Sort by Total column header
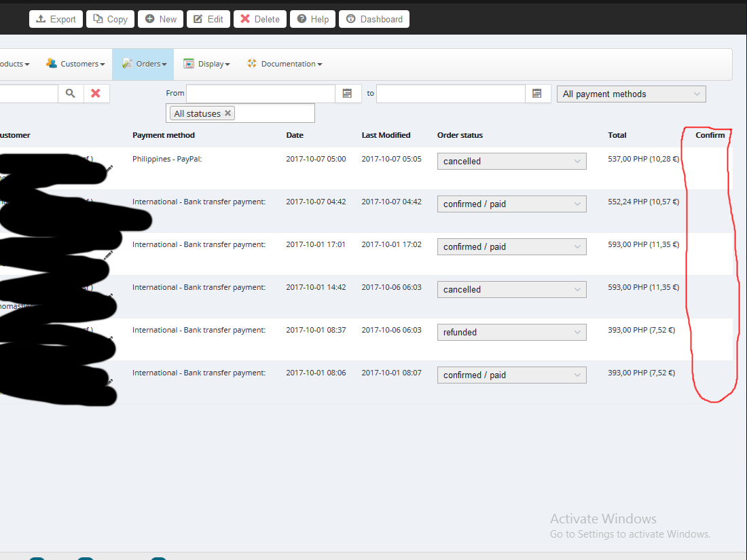The height and width of the screenshot is (560, 747). pos(617,135)
